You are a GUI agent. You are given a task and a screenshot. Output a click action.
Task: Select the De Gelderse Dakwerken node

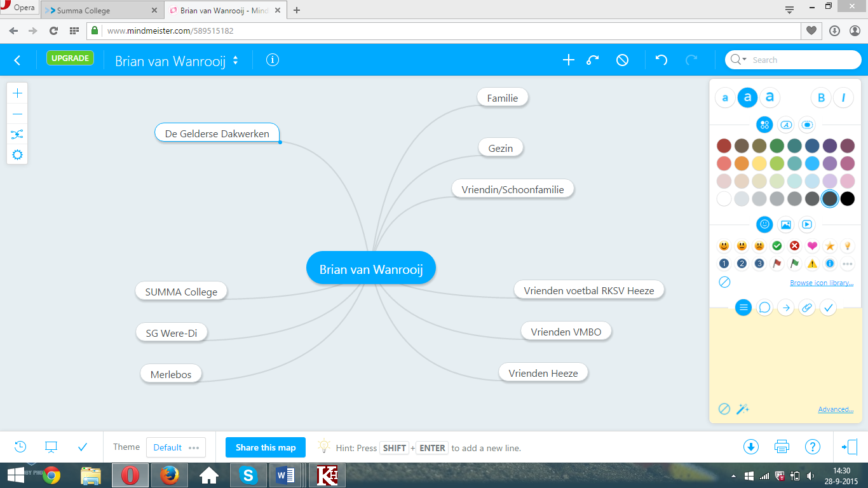pos(217,133)
